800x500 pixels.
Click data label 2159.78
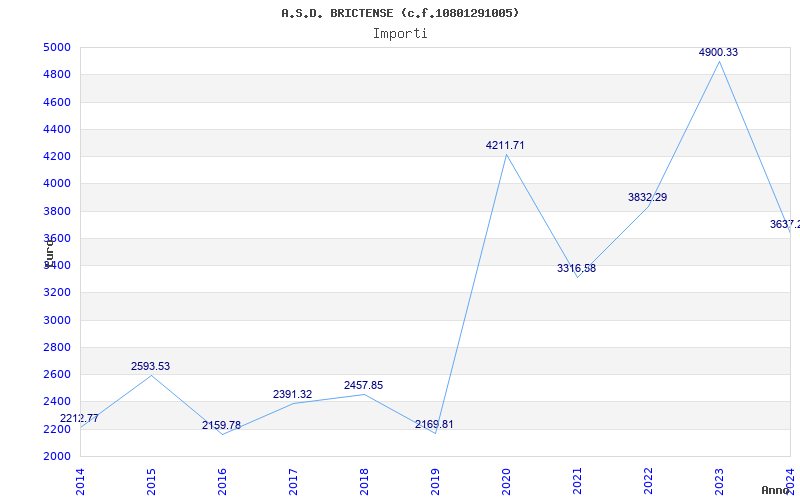pos(221,426)
